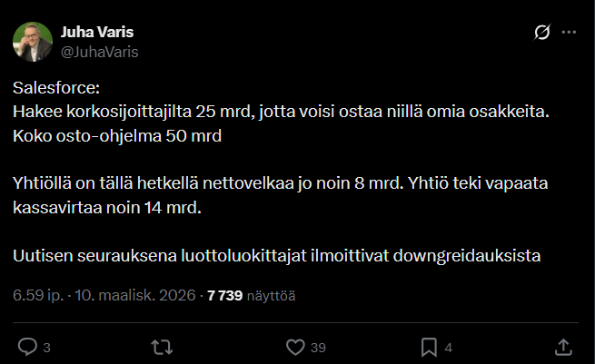
Task: Open Juha Varis profile picture
Action: pyautogui.click(x=32, y=42)
